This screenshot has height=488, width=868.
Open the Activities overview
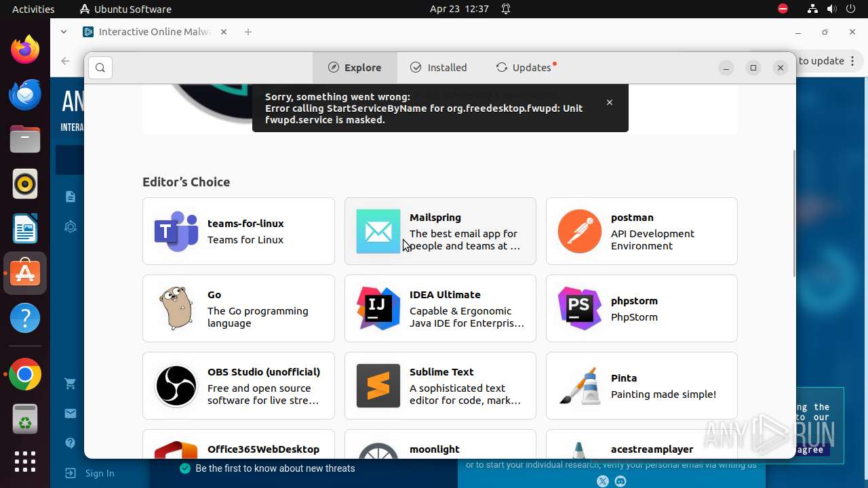pos(33,9)
